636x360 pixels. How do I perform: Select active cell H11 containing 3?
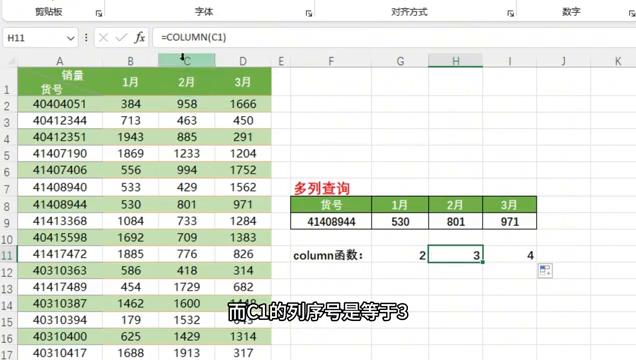coord(456,255)
